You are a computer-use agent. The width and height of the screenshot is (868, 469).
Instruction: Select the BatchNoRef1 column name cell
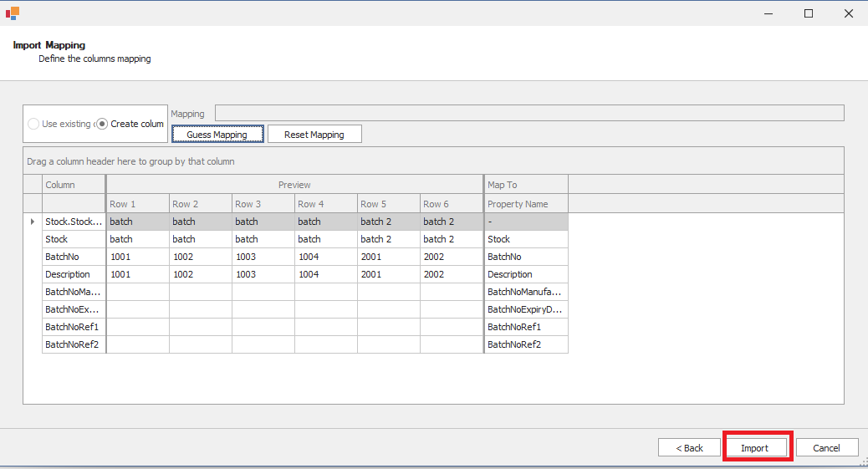[74, 327]
